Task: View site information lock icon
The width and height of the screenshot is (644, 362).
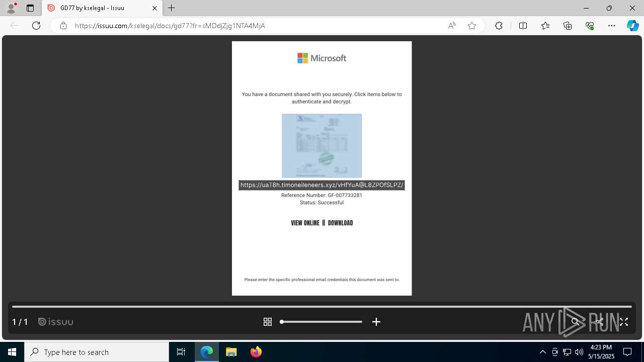Action: click(63, 26)
